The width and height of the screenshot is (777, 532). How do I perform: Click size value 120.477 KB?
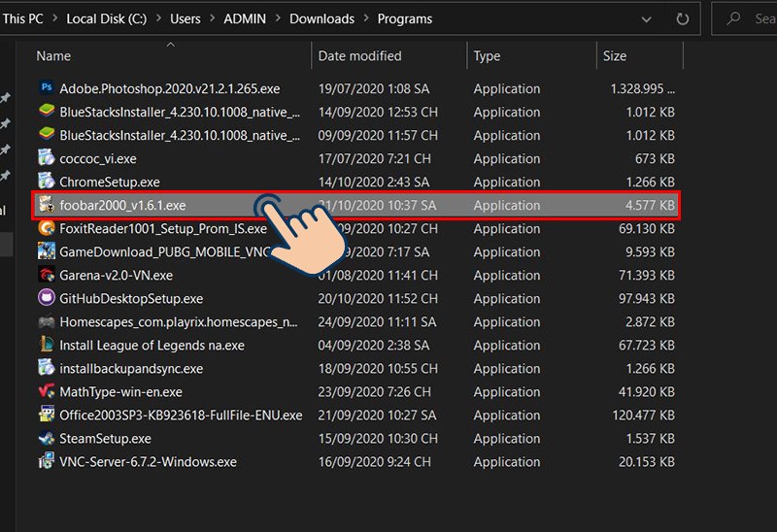[643, 416]
